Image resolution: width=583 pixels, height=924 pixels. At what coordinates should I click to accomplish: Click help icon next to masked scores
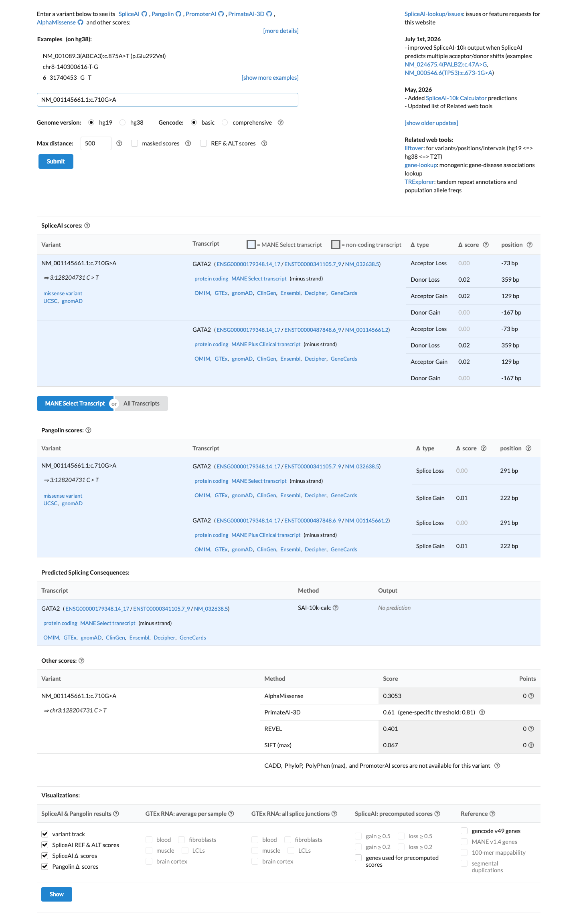point(188,143)
